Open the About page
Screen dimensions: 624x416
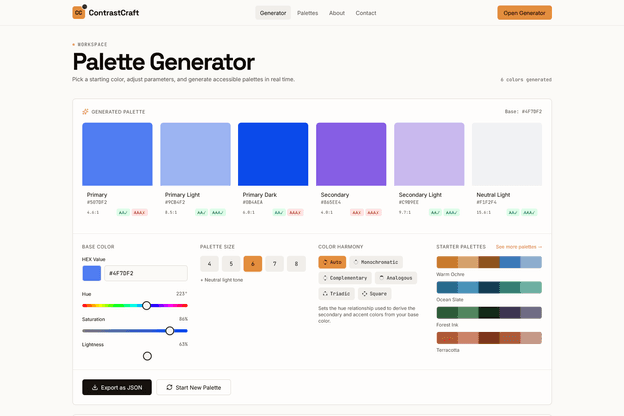coord(337,13)
